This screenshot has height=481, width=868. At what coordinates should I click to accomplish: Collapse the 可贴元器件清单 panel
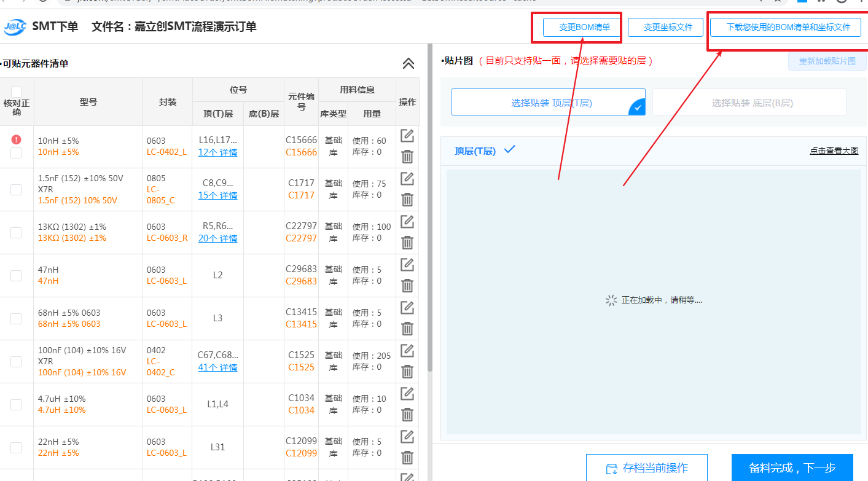click(408, 63)
